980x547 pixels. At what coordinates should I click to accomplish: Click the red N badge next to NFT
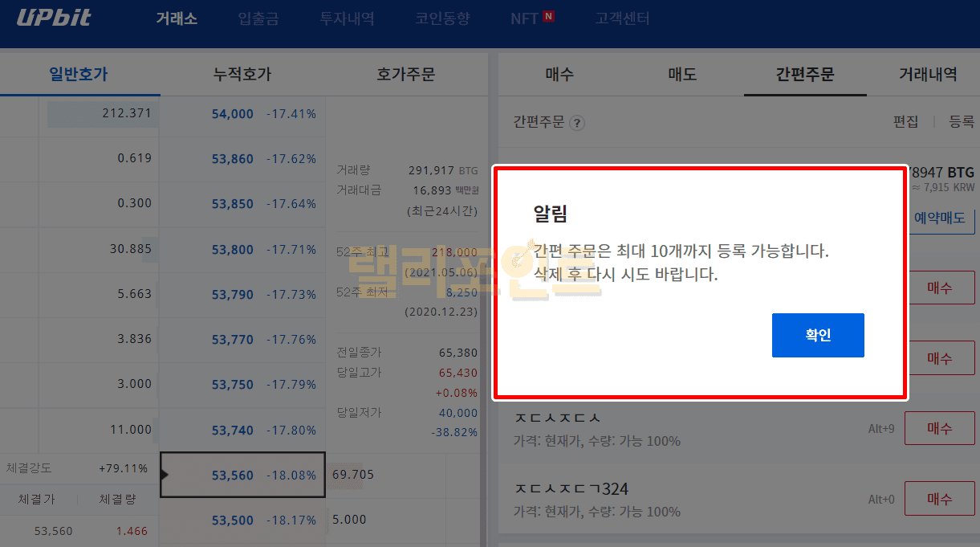548,17
